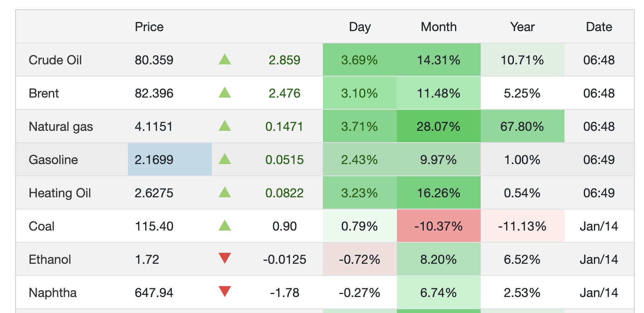Select Crude Oil price 80.359
This screenshot has height=313, width=644.
pyautogui.click(x=154, y=60)
